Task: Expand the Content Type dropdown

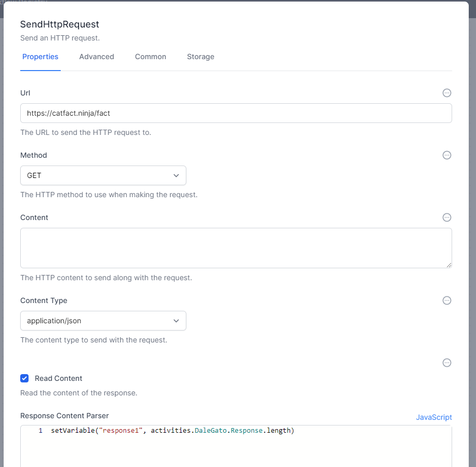Action: point(103,321)
